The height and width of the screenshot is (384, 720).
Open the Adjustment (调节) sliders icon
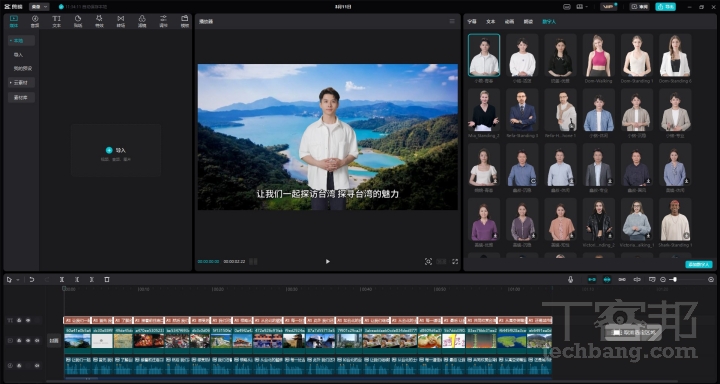(163, 21)
